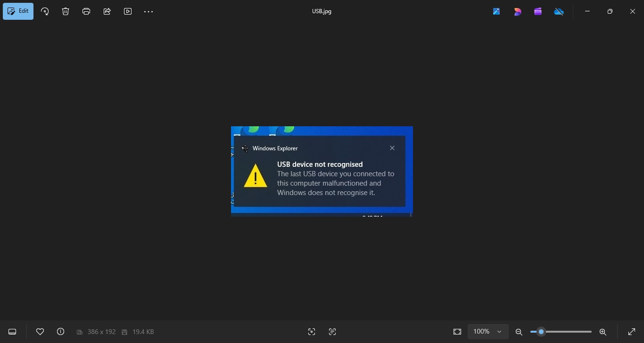Click the USB.jpg file name title
The height and width of the screenshot is (343, 644).
click(x=322, y=11)
